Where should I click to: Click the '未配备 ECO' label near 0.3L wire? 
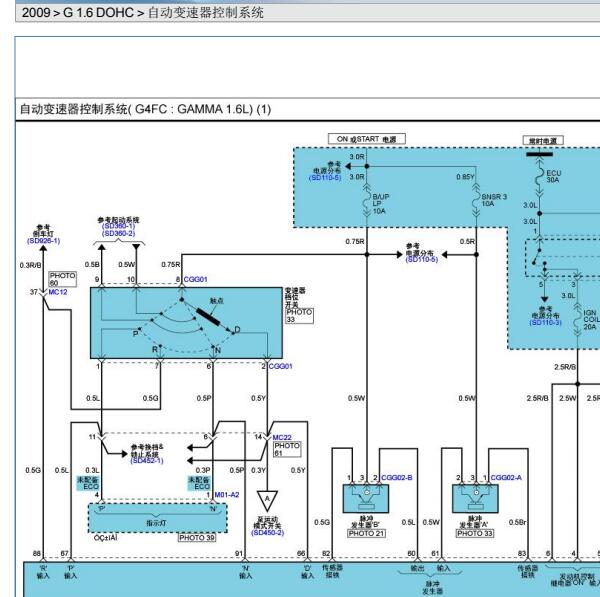(x=88, y=483)
